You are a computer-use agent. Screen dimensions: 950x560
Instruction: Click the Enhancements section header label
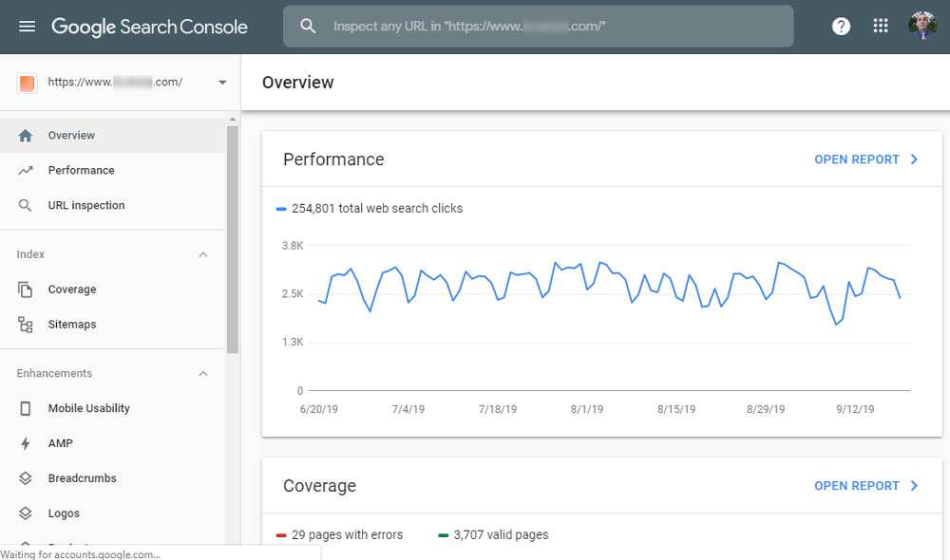pyautogui.click(x=54, y=374)
